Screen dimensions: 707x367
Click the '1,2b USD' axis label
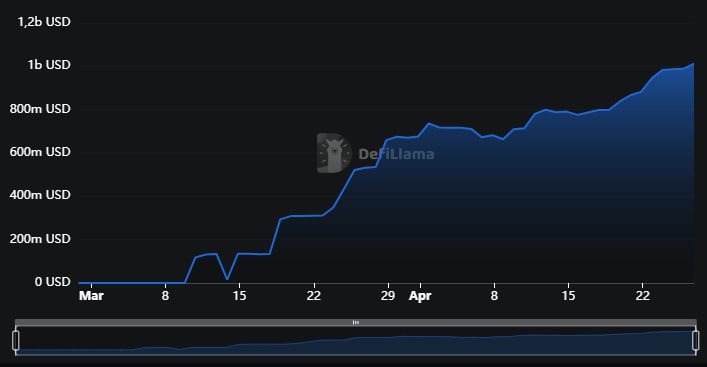click(44, 22)
